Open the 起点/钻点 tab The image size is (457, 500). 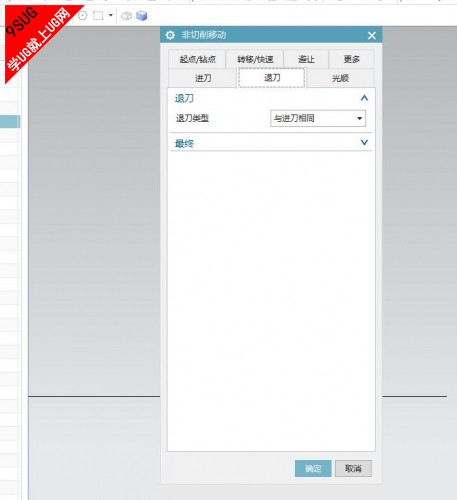click(x=197, y=59)
